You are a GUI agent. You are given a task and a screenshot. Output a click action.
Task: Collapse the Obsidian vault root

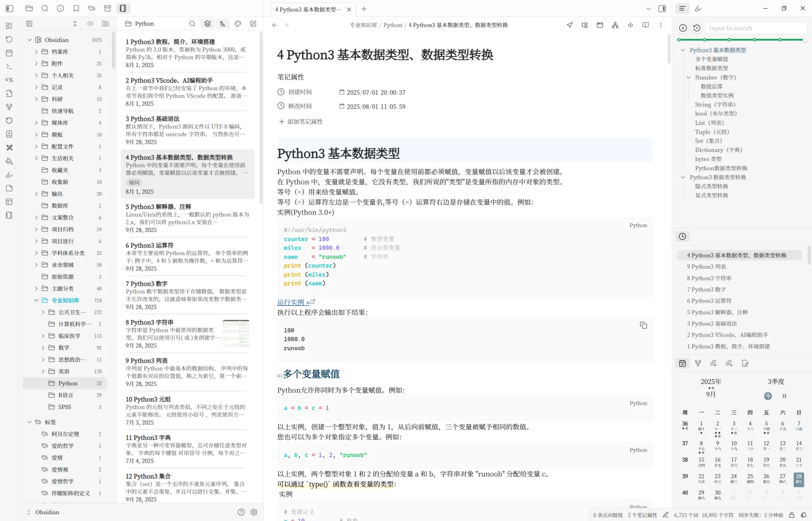(29, 40)
